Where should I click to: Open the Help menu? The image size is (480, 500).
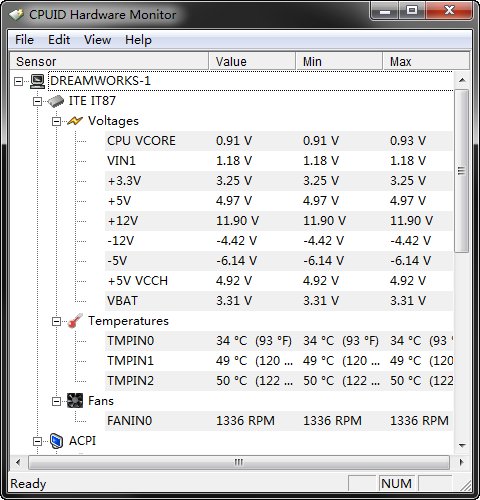pos(138,40)
